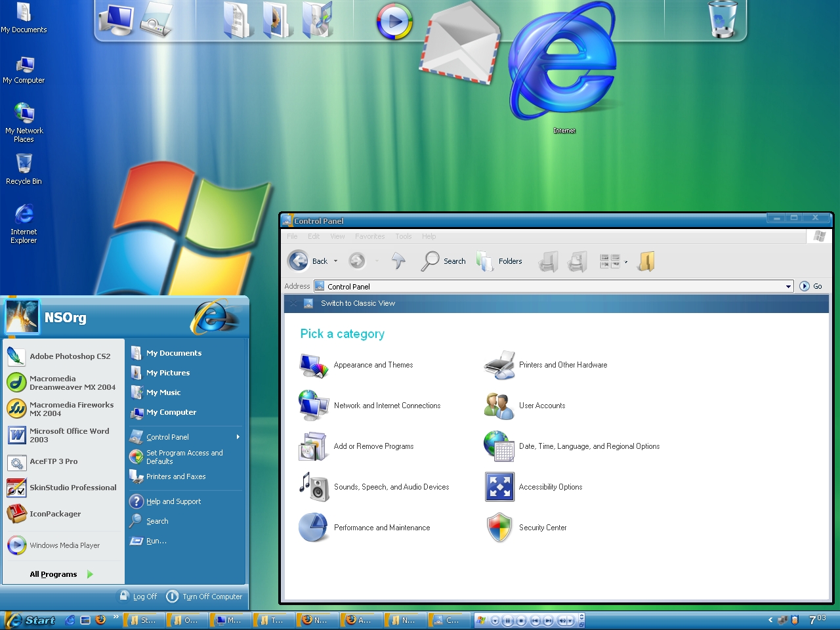Expand Control Panel submenu in Start menu
The width and height of the screenshot is (840, 630).
click(238, 437)
